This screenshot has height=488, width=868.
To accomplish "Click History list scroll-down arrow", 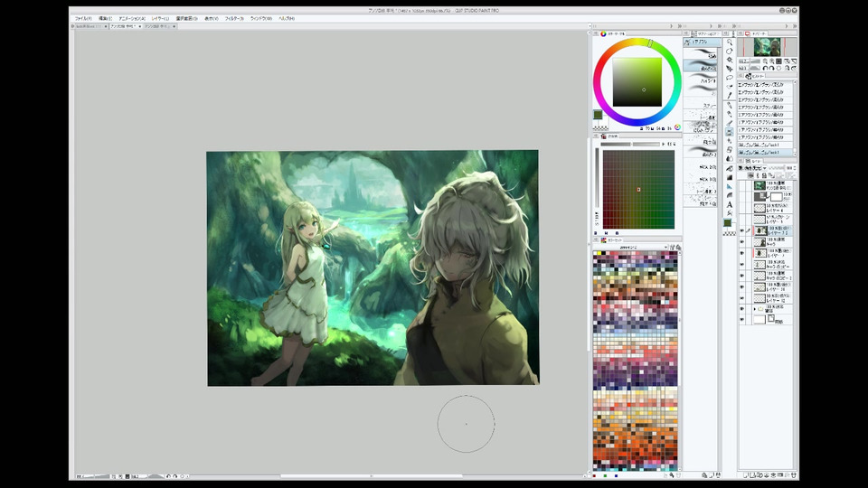I will click(796, 154).
